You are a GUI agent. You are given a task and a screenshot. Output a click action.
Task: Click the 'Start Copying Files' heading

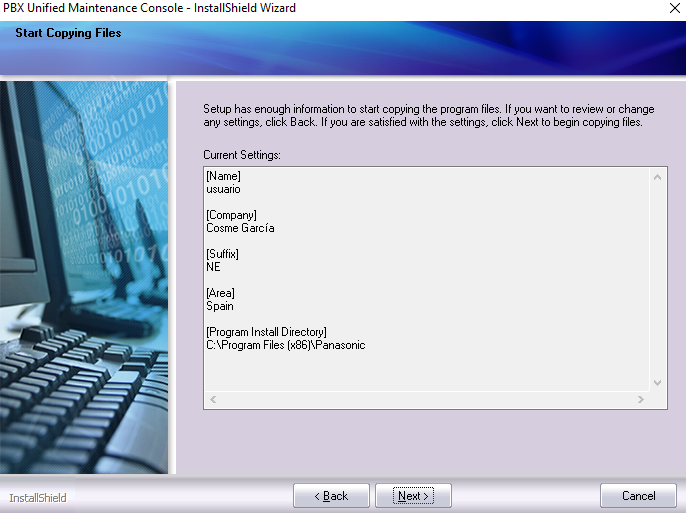tap(68, 33)
